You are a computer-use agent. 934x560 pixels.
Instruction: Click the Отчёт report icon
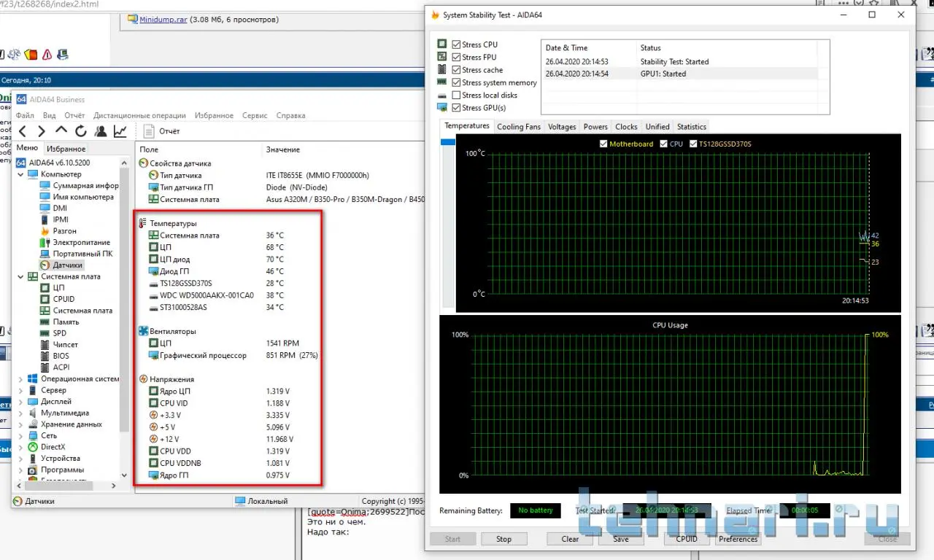149,131
